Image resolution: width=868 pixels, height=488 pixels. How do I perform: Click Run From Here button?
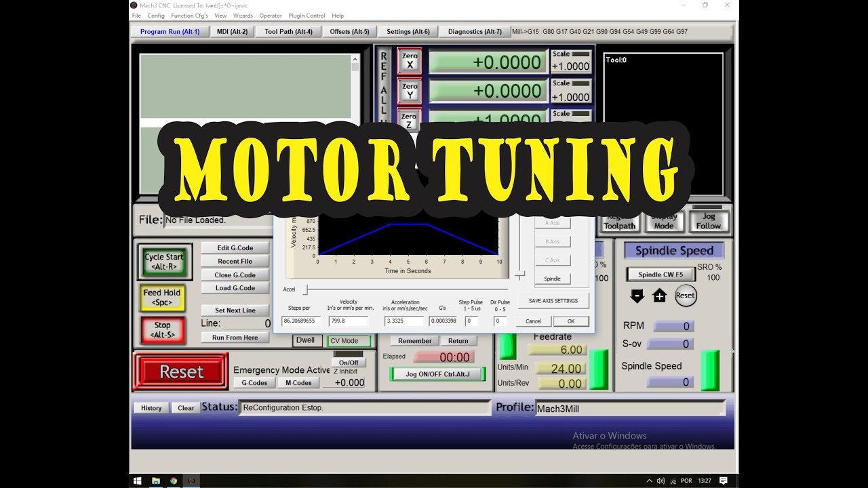coord(235,338)
